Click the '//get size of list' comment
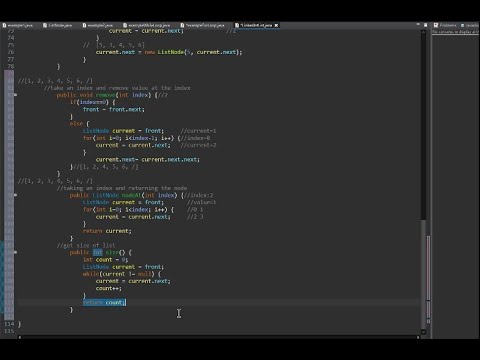 86,245
